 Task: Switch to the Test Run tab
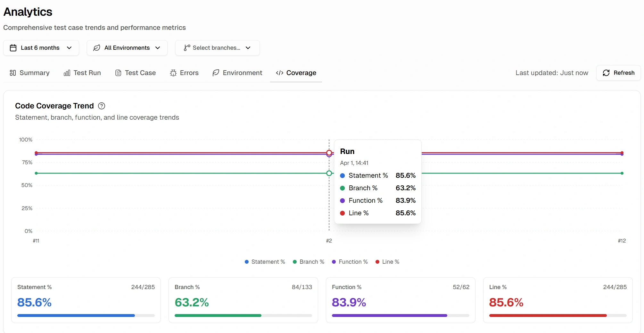82,73
